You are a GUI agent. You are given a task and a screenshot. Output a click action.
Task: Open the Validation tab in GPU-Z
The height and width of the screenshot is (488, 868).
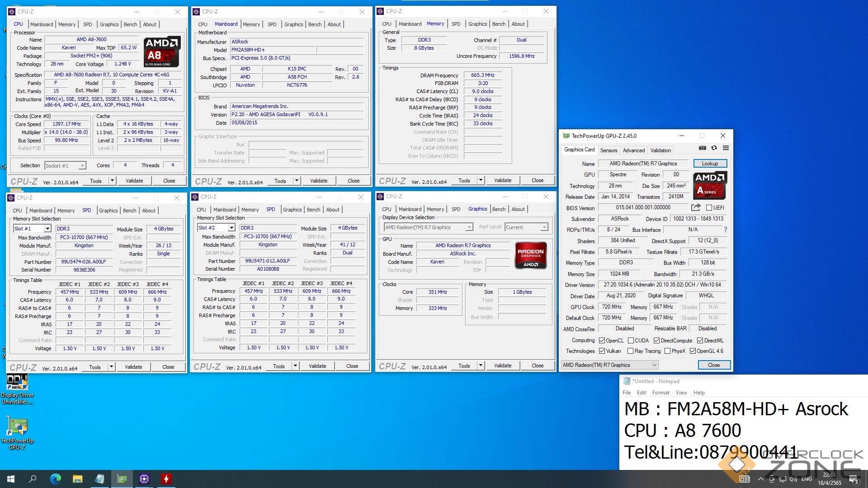point(660,150)
